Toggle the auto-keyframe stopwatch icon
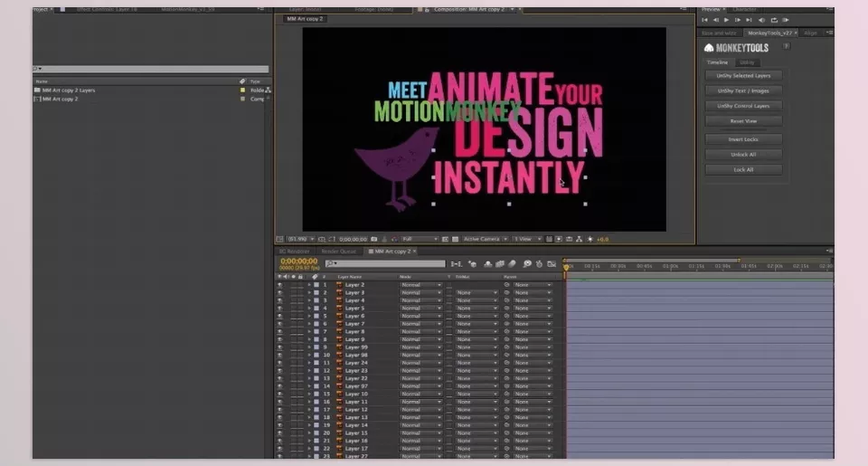 539,264
